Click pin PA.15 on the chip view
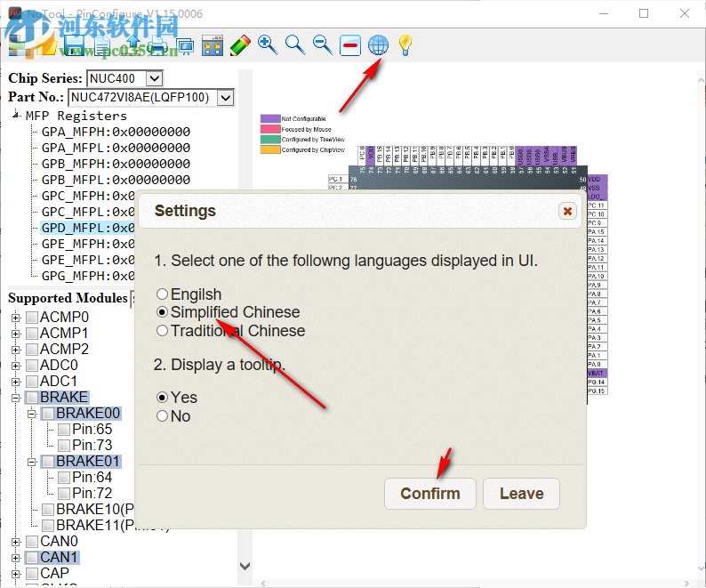 [597, 232]
